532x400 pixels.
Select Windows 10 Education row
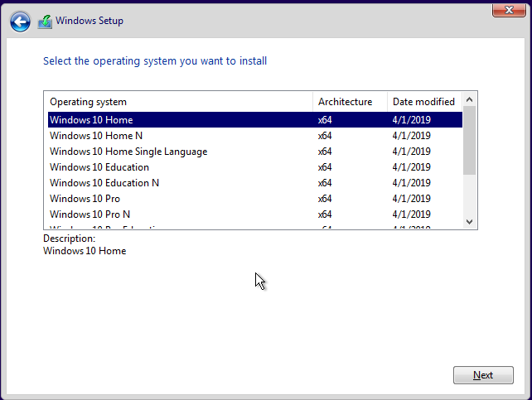254,167
